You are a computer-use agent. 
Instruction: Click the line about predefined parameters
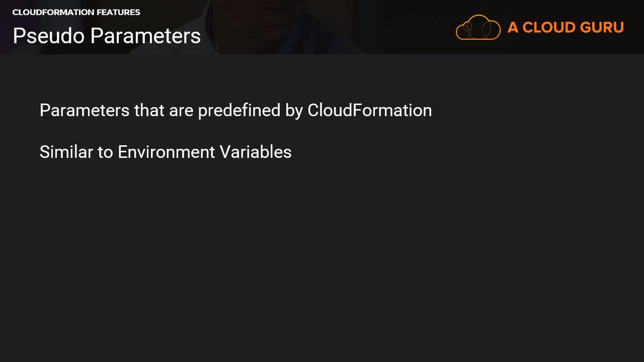click(235, 110)
